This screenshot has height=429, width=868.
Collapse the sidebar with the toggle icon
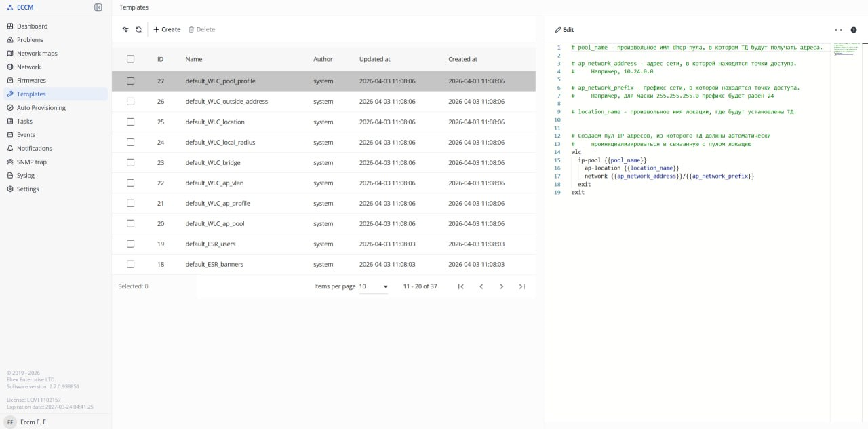[98, 7]
